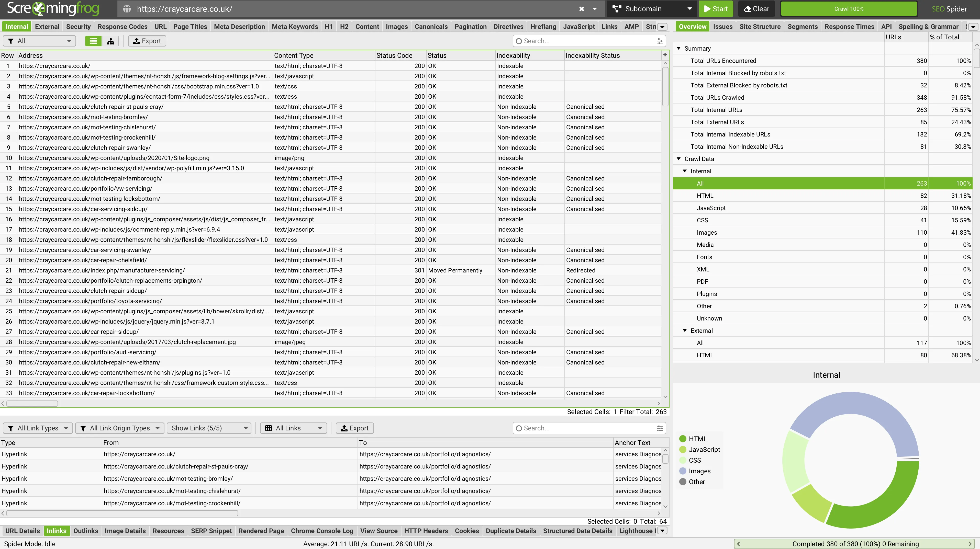980x549 pixels.
Task: Export the inlinks data
Action: click(354, 428)
